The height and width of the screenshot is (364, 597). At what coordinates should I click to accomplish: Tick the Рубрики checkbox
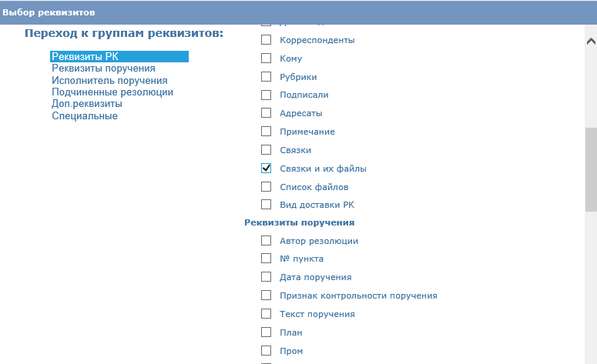266,76
